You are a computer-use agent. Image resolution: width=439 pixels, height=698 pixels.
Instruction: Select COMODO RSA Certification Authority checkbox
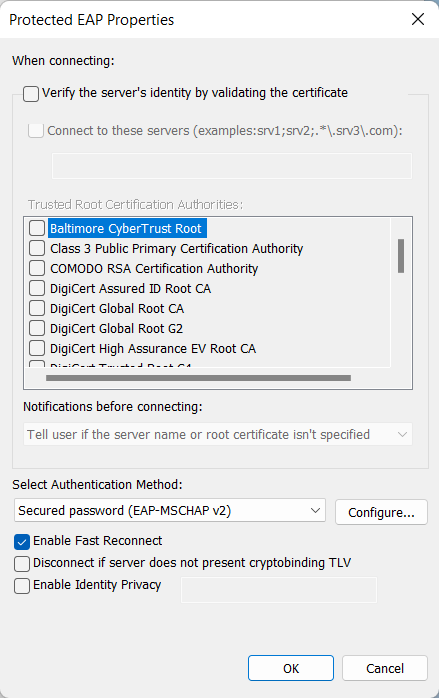click(x=37, y=268)
